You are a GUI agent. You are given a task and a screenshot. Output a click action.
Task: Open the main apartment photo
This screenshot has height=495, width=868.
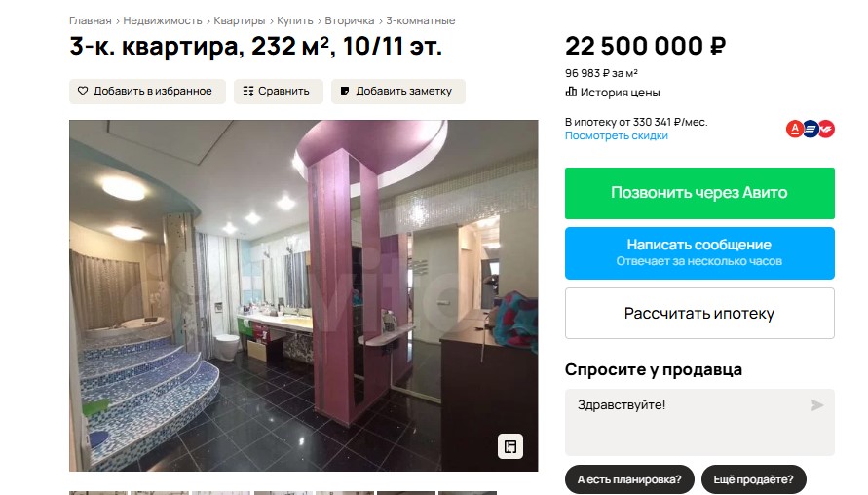303,295
